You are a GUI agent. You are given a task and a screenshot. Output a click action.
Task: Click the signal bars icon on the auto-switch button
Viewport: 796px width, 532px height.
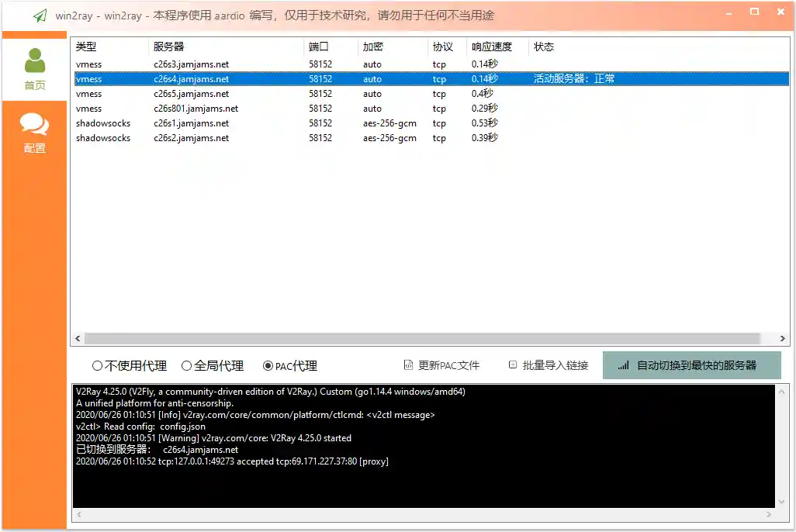pyautogui.click(x=624, y=365)
